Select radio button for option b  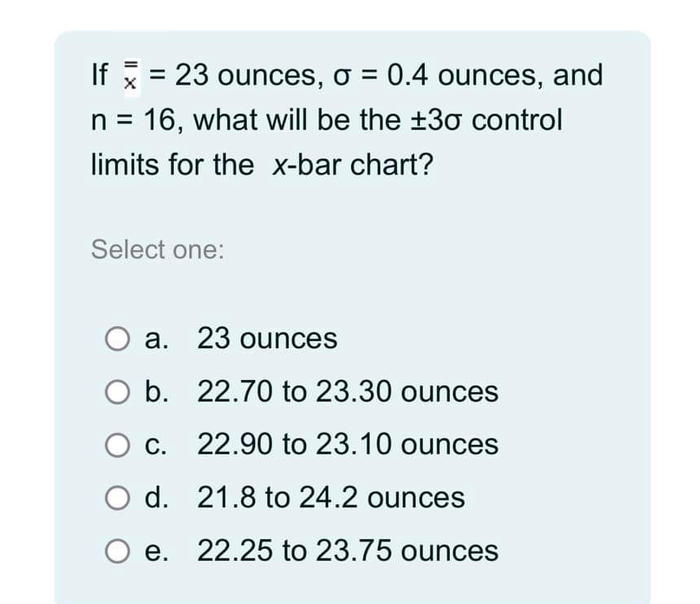click(116, 393)
